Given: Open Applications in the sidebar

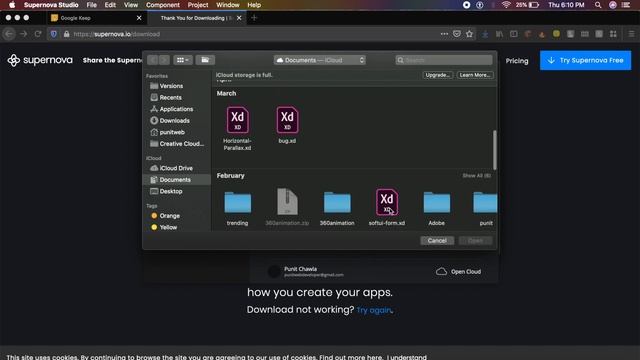Looking at the screenshot, I should (176, 109).
